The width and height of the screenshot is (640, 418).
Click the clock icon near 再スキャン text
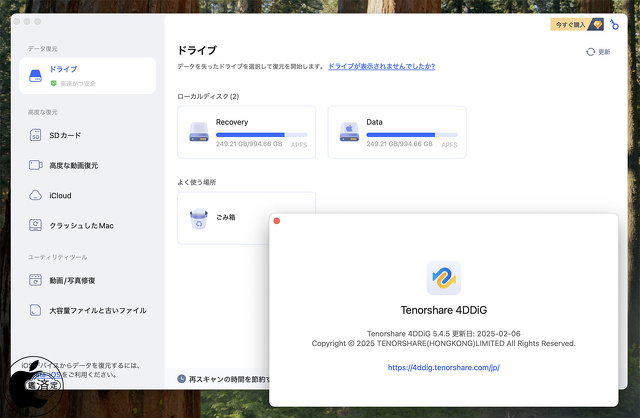182,379
